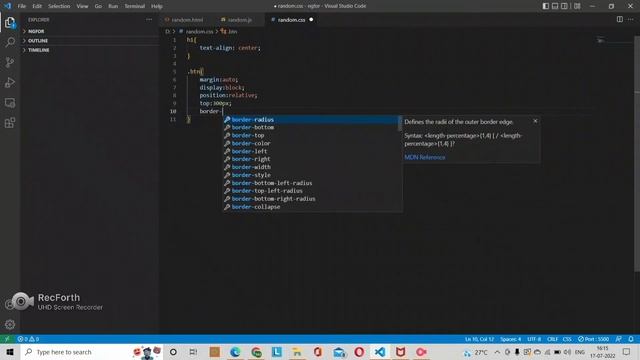Select border-left suggestion
This screenshot has height=360, width=640.
pyautogui.click(x=311, y=151)
